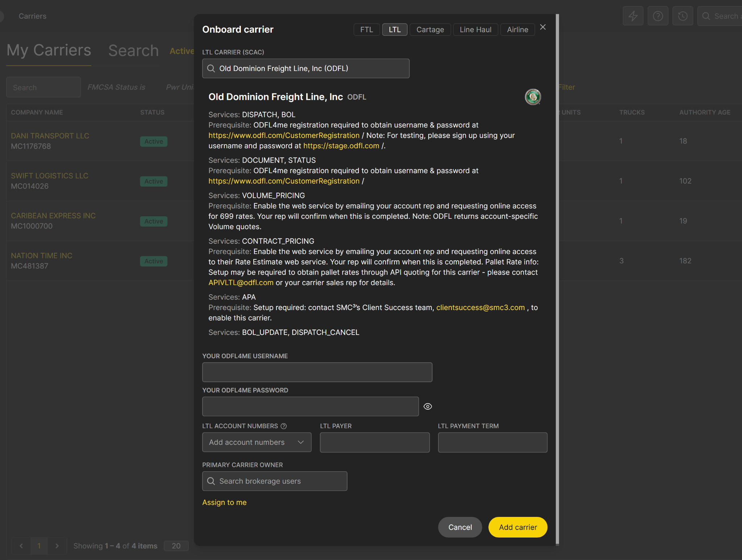Click the Assign to me link
The height and width of the screenshot is (560, 742).
click(x=224, y=502)
